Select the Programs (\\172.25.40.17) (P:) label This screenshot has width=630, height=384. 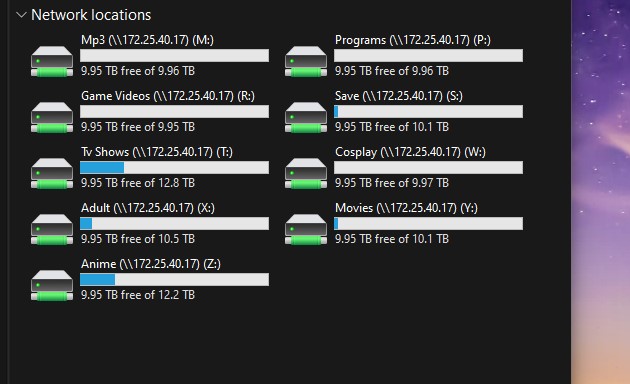413,40
